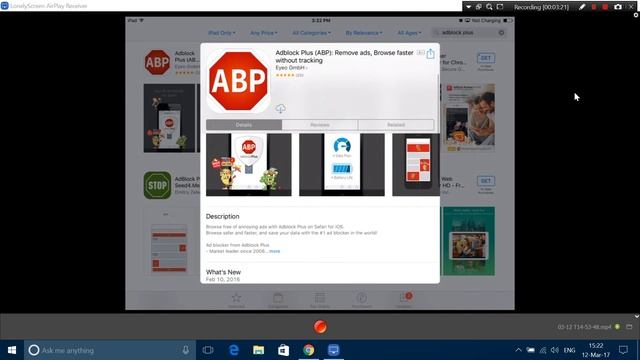Click the red record button in LonelyScreen
Image resolution: width=640 pixels, height=360 pixels.
320,327
